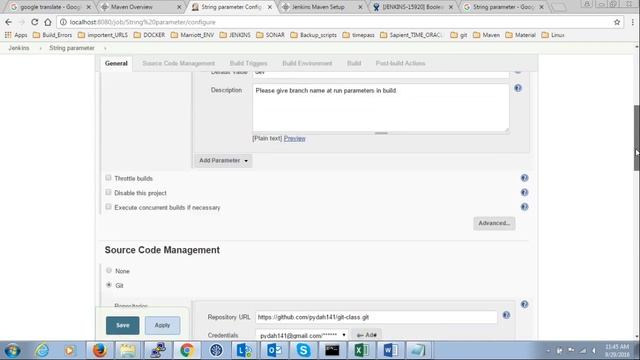Open JENKINS bookmarks folder
The width and height of the screenshot is (640, 360).
point(235,35)
